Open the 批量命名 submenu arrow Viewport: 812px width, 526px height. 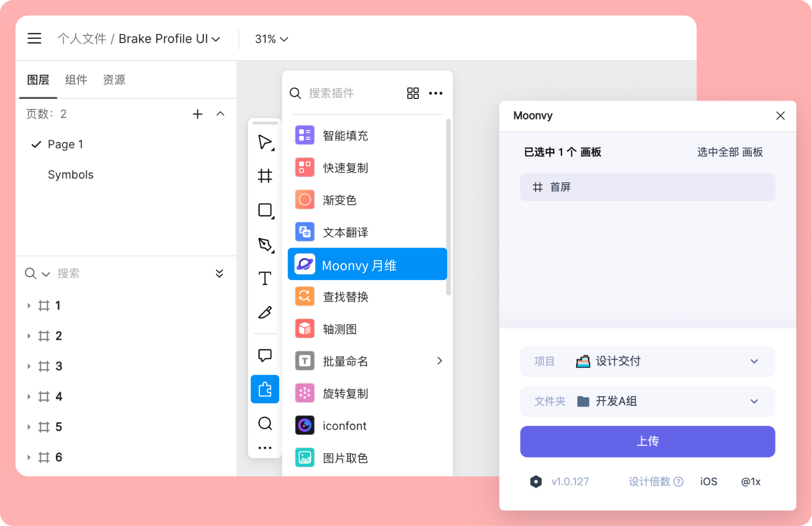(x=439, y=361)
